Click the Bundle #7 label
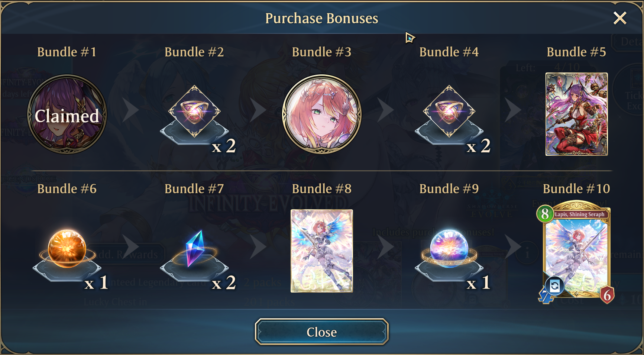This screenshot has width=644, height=355. (194, 188)
